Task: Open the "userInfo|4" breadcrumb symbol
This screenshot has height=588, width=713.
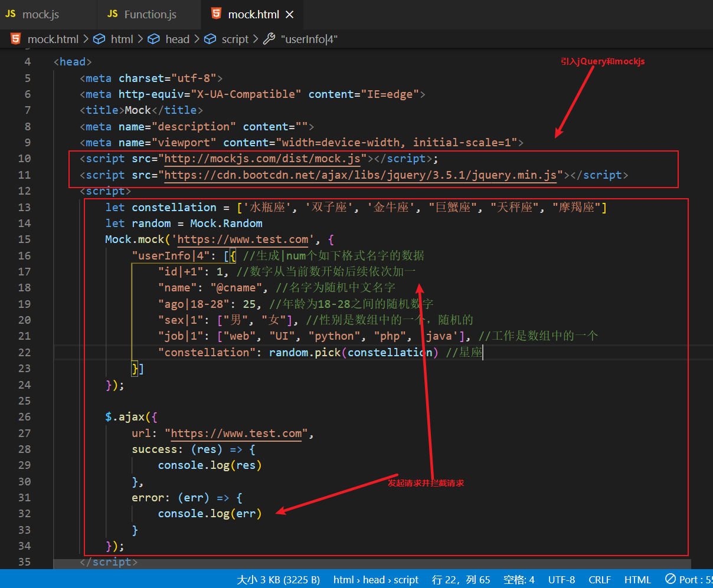Action: point(301,39)
